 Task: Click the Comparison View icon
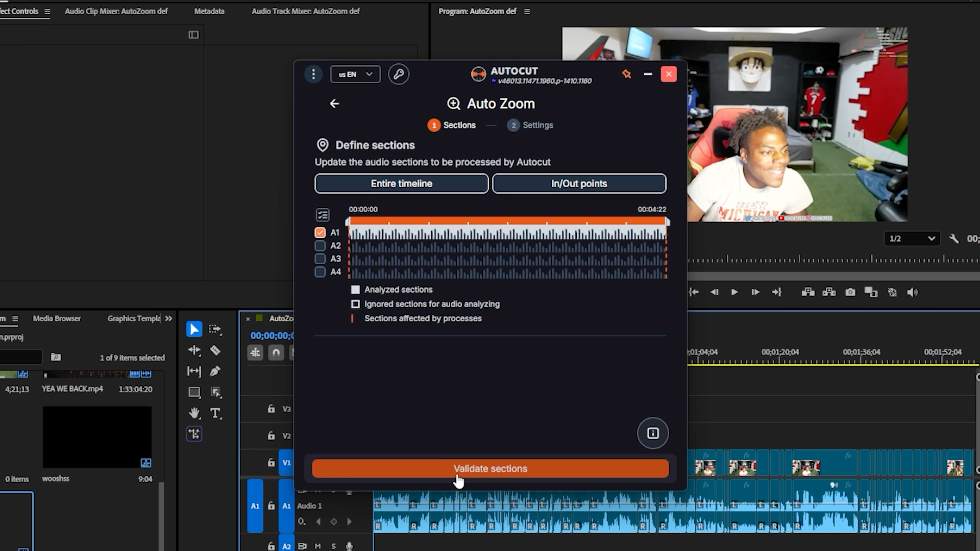click(x=871, y=292)
